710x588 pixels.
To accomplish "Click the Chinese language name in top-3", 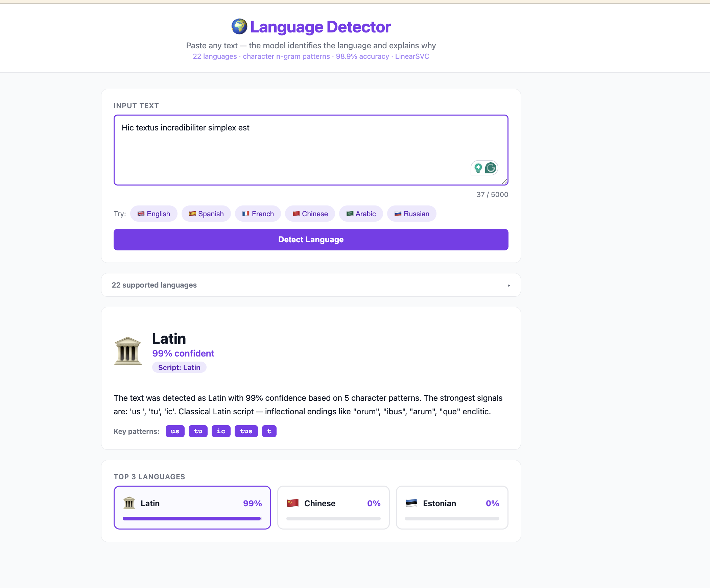I will [x=320, y=503].
